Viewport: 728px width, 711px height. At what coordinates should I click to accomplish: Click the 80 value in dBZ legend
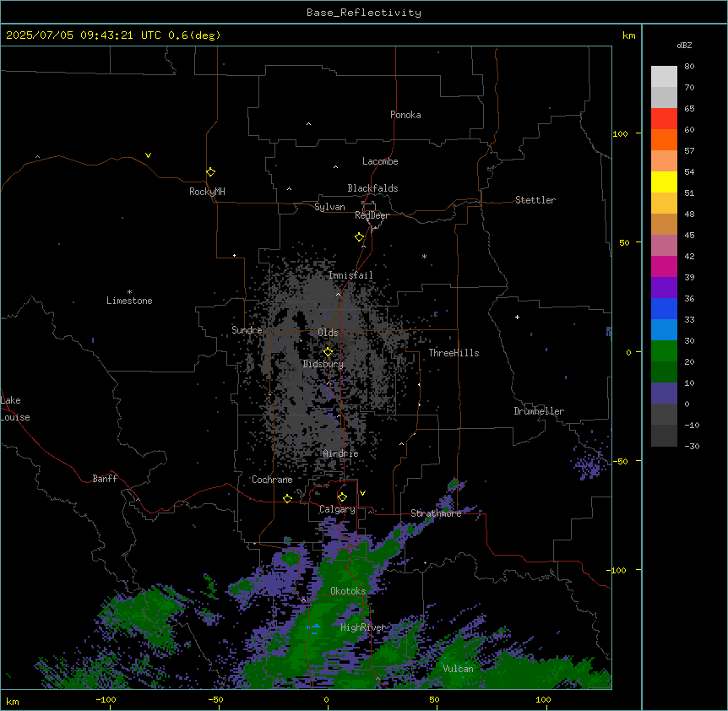[689, 67]
